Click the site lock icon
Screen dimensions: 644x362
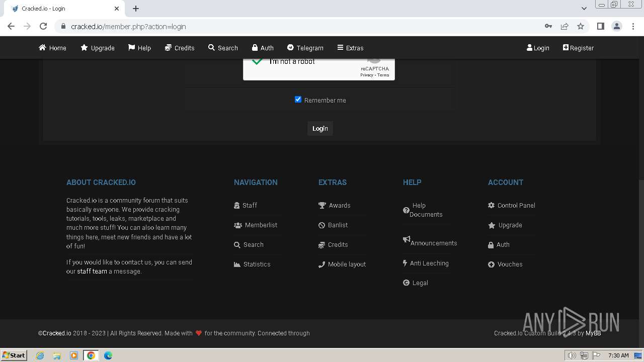click(x=63, y=27)
